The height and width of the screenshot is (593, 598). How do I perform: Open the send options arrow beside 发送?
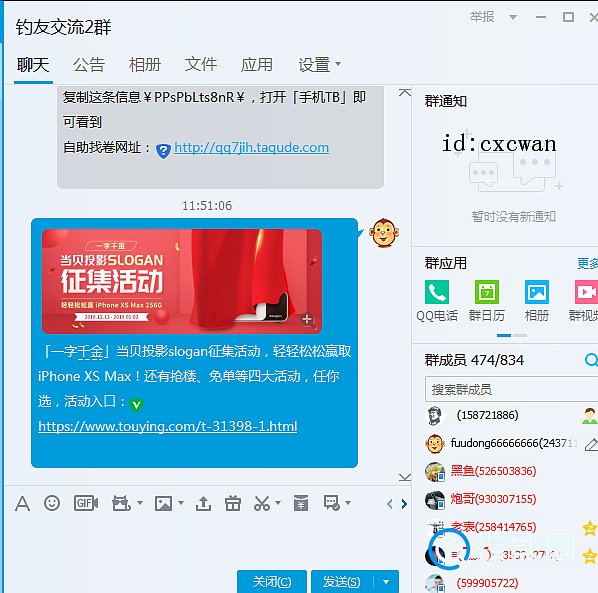[386, 582]
